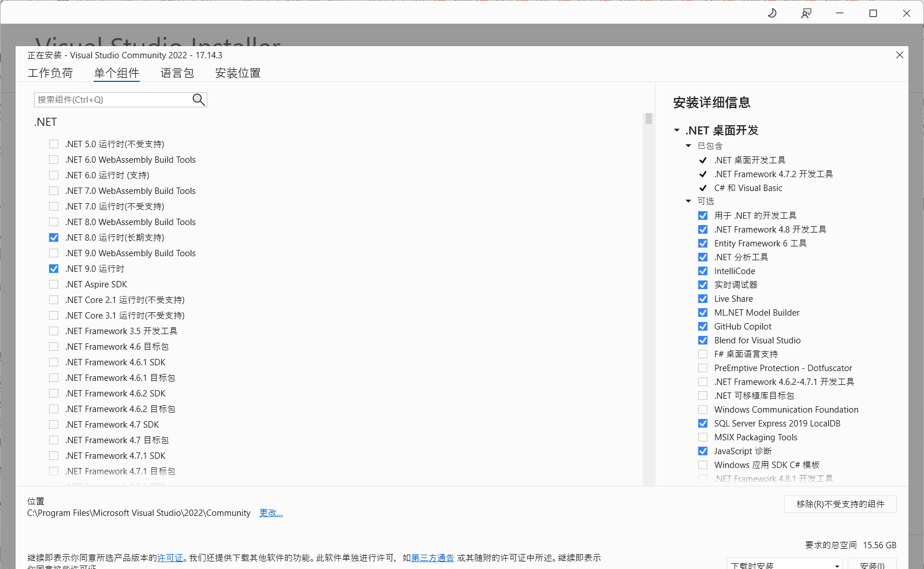
Task: Uncheck .NET 9.0 运行时
Action: (x=54, y=269)
